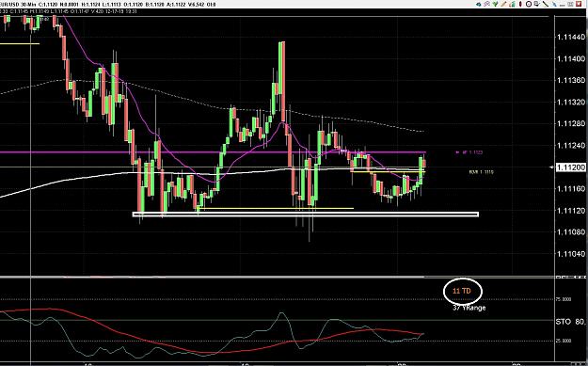The image size is (588, 366).
Task: Click the 25.0000 stochastic axis level
Action: (x=563, y=341)
